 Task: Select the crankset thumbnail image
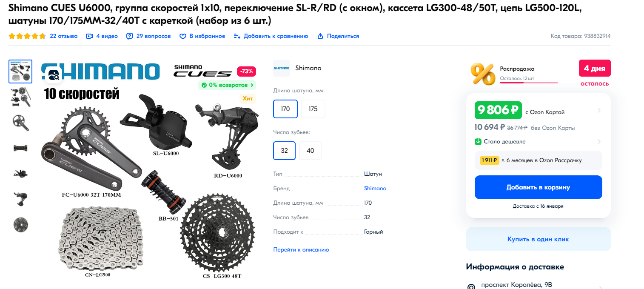(x=20, y=123)
